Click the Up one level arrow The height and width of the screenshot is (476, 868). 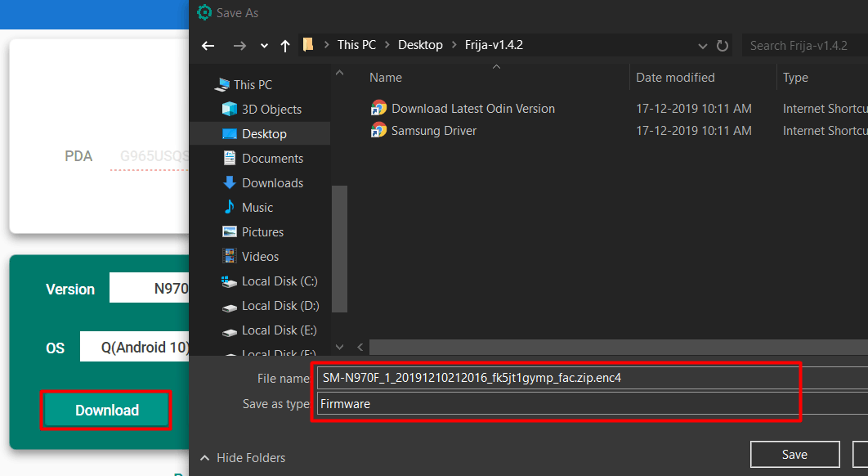284,45
